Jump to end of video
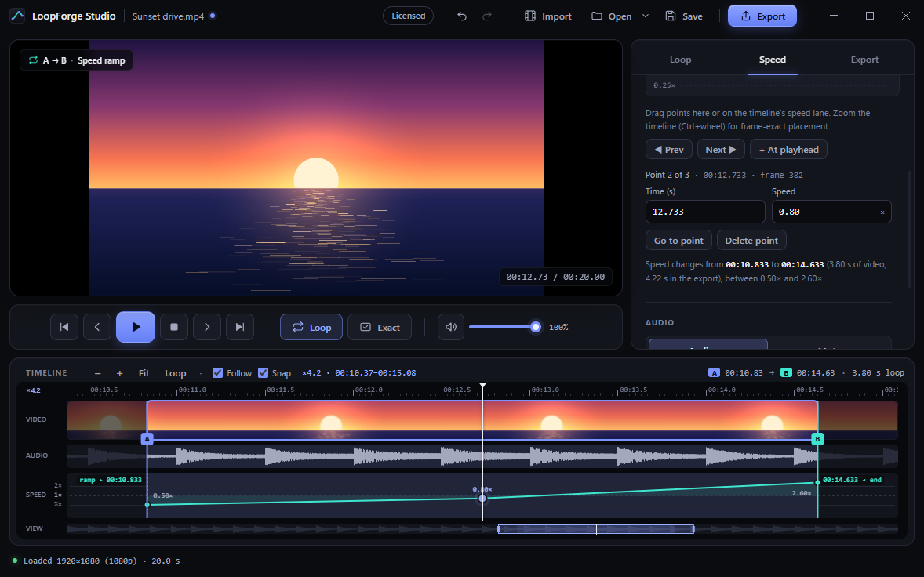Viewport: 924px width, 577px height. point(240,328)
